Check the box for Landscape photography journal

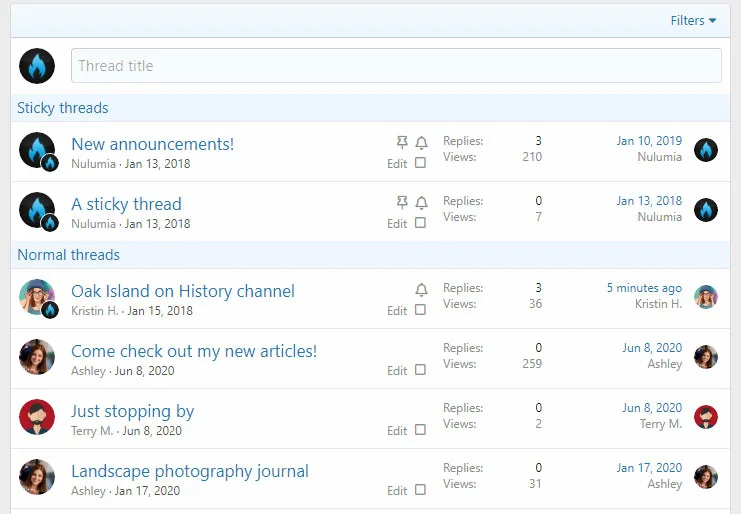pos(420,490)
